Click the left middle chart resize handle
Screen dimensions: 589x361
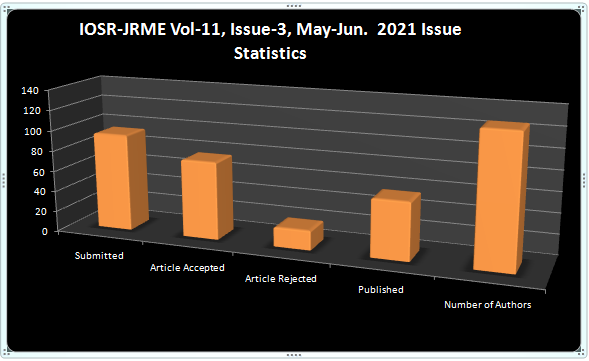coord(4,180)
